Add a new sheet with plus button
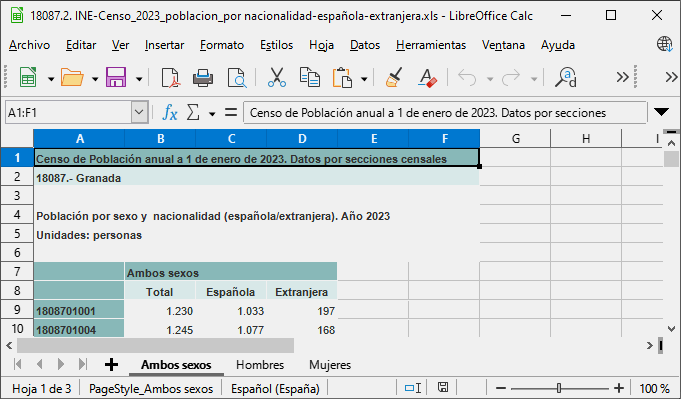Screen dimensions: 681x399 pyautogui.click(x=111, y=364)
